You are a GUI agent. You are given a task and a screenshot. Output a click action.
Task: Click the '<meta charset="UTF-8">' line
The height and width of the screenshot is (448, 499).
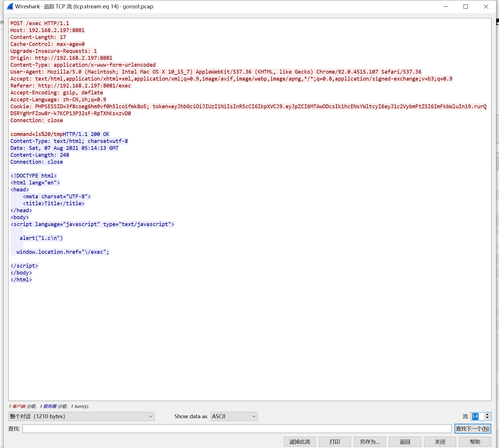(57, 197)
